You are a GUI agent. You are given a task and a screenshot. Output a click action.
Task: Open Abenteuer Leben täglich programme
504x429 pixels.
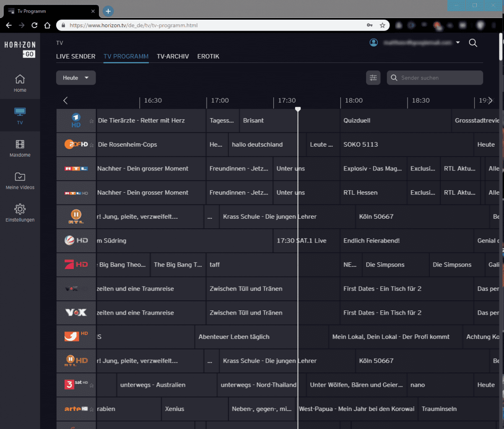coord(262,336)
